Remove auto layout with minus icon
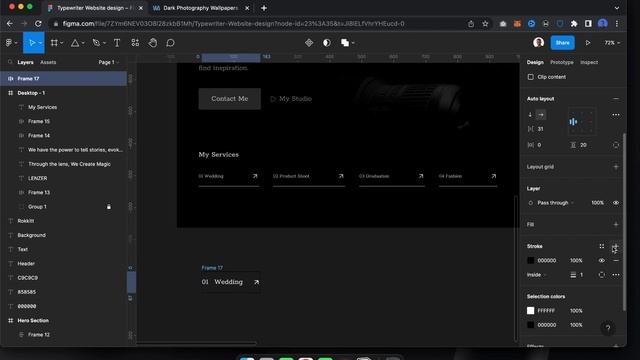This screenshot has height=360, width=640. [x=616, y=99]
